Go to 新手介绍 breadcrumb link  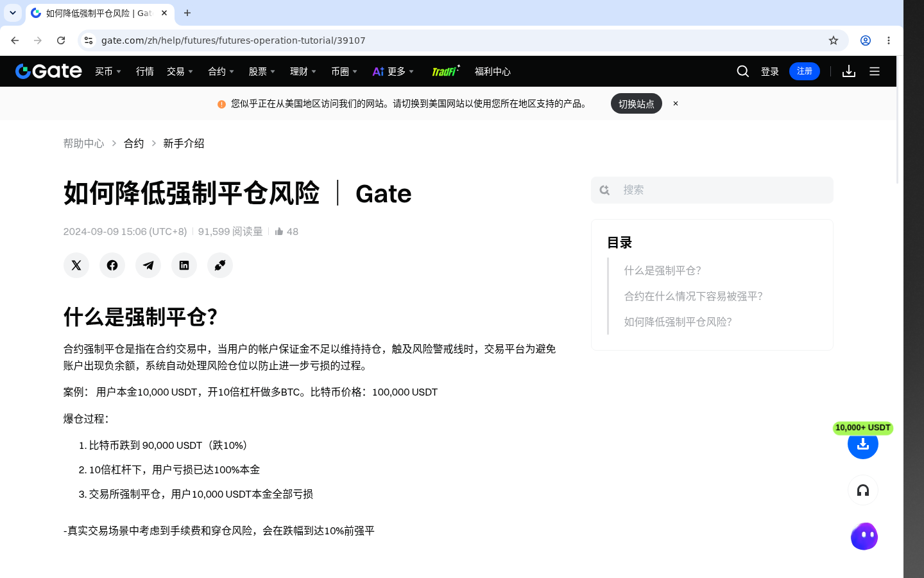tap(184, 143)
